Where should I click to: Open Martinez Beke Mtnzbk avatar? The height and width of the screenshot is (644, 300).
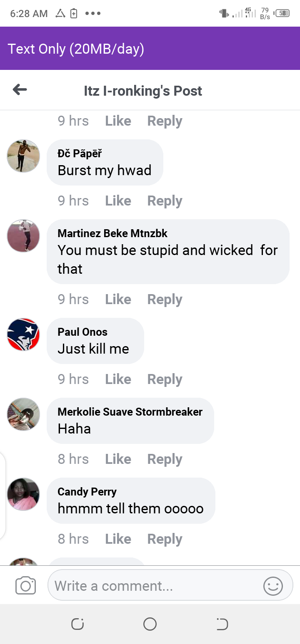(23, 236)
